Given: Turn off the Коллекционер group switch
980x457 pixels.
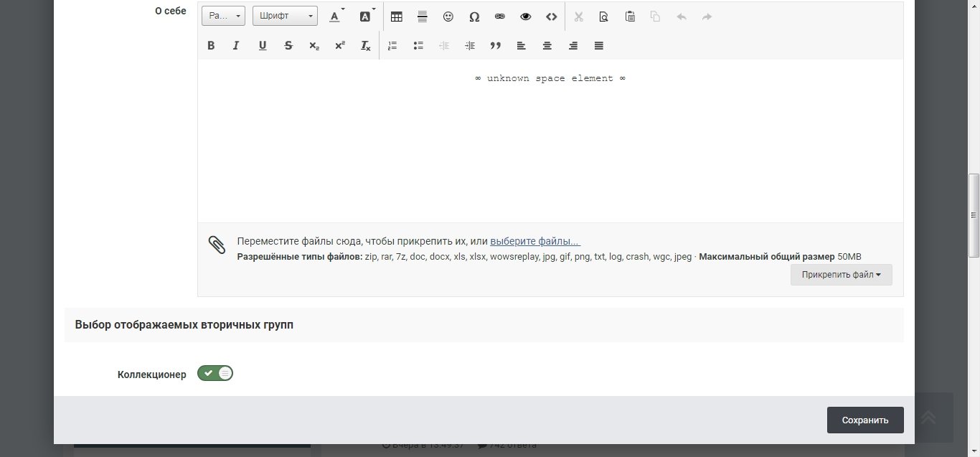Looking at the screenshot, I should tap(215, 374).
